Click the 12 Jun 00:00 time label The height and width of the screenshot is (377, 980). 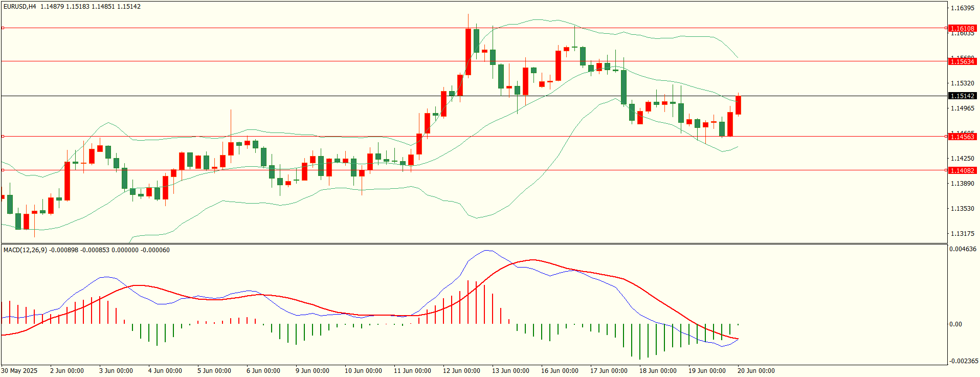coord(461,371)
